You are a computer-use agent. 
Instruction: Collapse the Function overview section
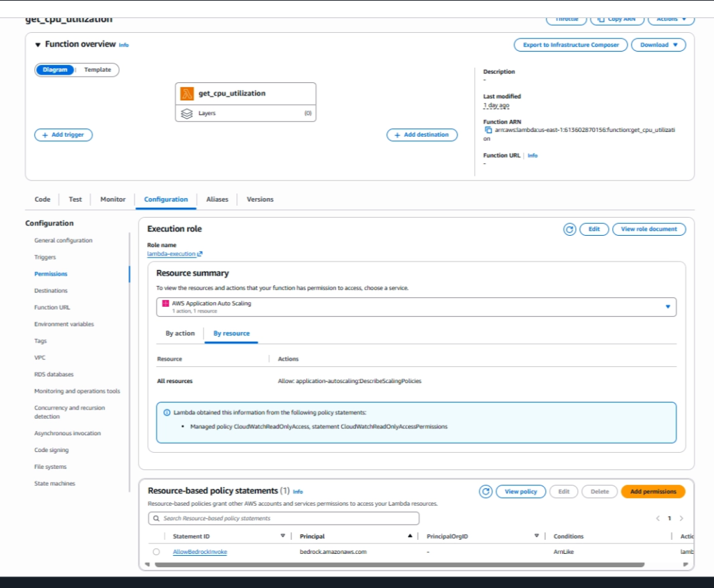click(x=38, y=45)
